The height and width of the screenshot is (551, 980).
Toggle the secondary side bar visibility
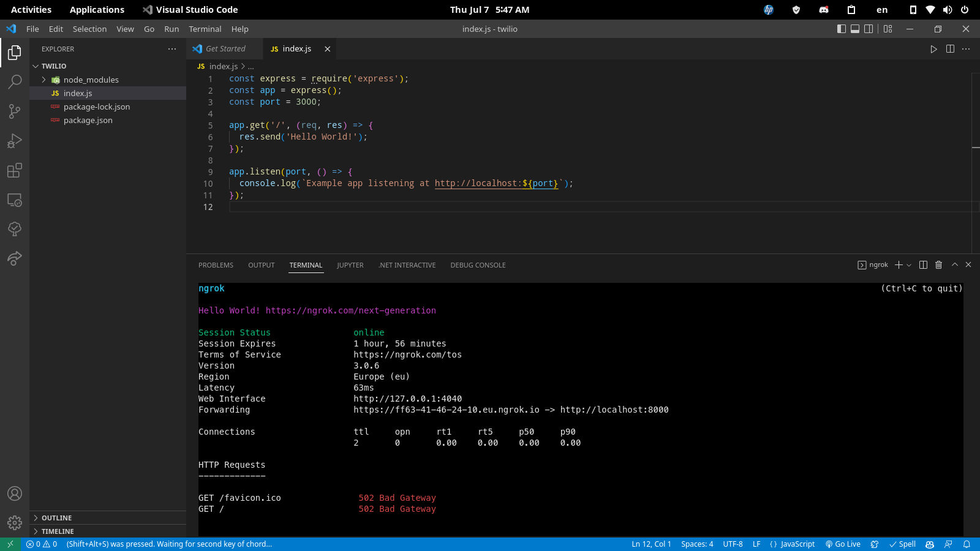pyautogui.click(x=869, y=29)
